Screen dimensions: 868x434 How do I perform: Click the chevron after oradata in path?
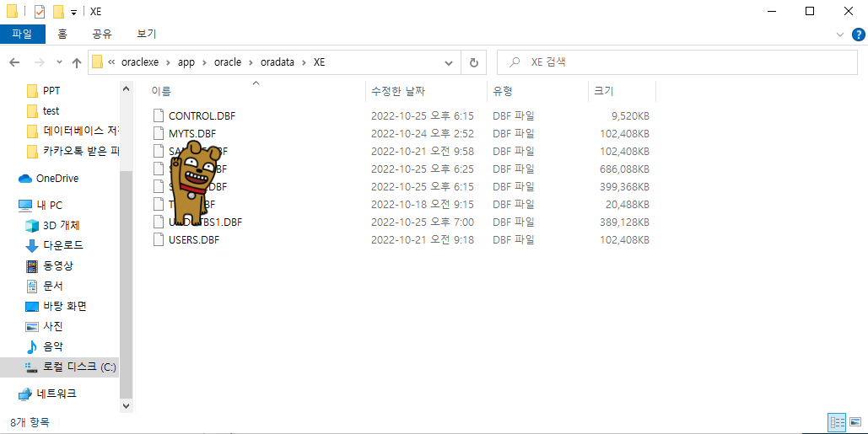pyautogui.click(x=304, y=62)
